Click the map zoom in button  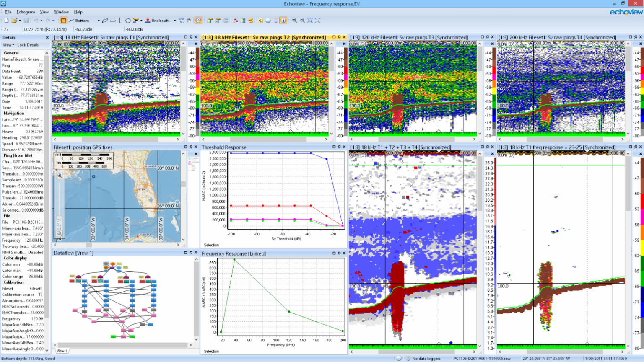60,176
